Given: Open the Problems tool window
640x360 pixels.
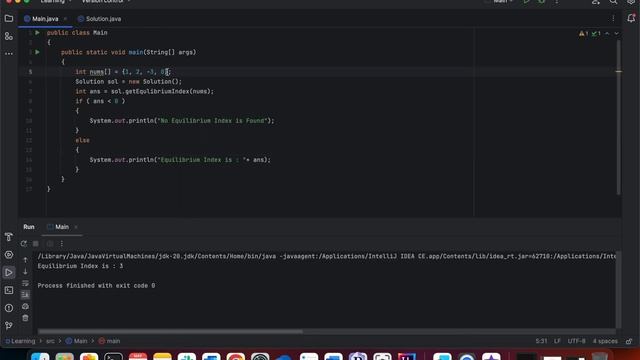Looking at the screenshot, I should click(x=9, y=308).
